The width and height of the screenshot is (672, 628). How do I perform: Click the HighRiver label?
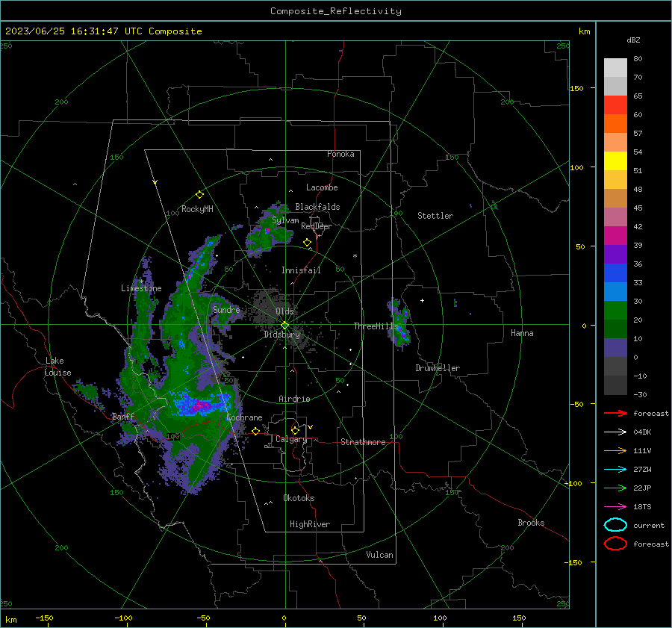point(310,524)
